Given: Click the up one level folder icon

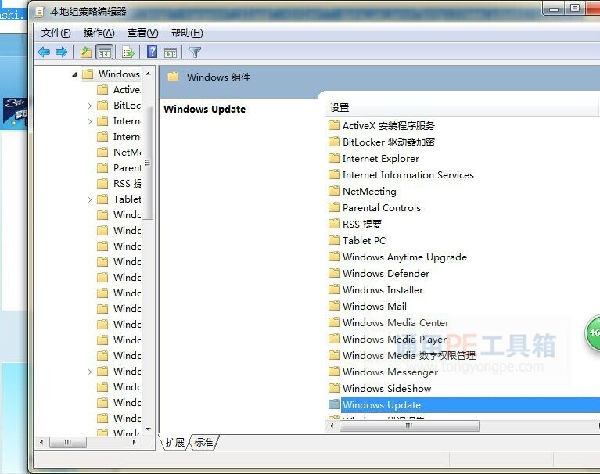Looking at the screenshot, I should click(86, 52).
